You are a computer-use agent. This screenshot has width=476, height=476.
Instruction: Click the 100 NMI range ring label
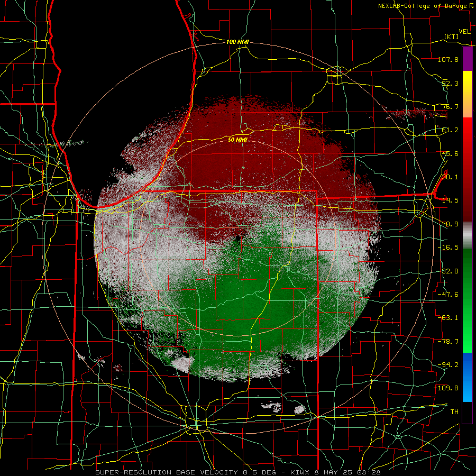[237, 42]
